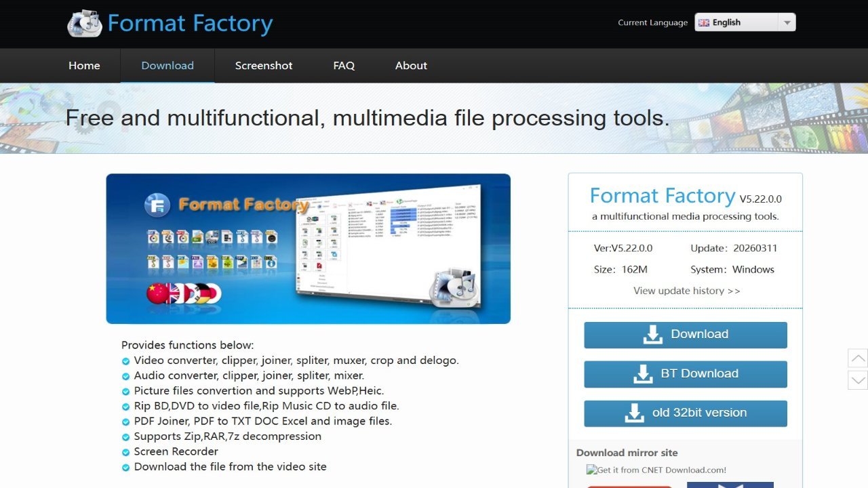Open View update history link
Image resolution: width=868 pixels, height=488 pixels.
[x=686, y=291]
